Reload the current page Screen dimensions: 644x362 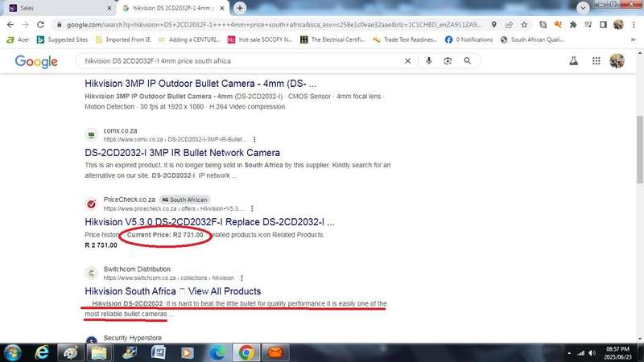tap(40, 25)
